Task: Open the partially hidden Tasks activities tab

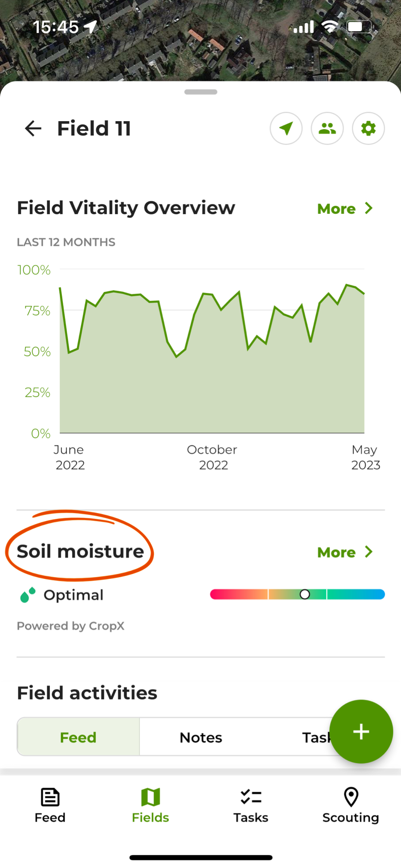Action: pyautogui.click(x=316, y=737)
